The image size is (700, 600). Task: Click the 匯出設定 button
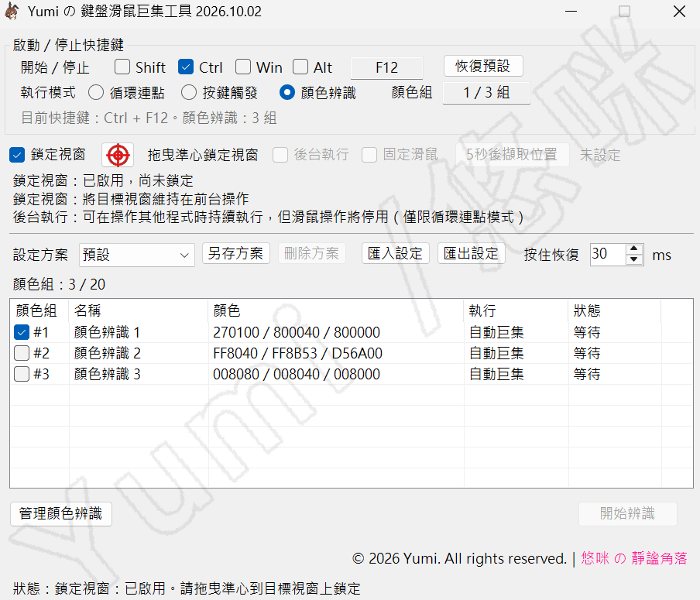click(x=471, y=253)
